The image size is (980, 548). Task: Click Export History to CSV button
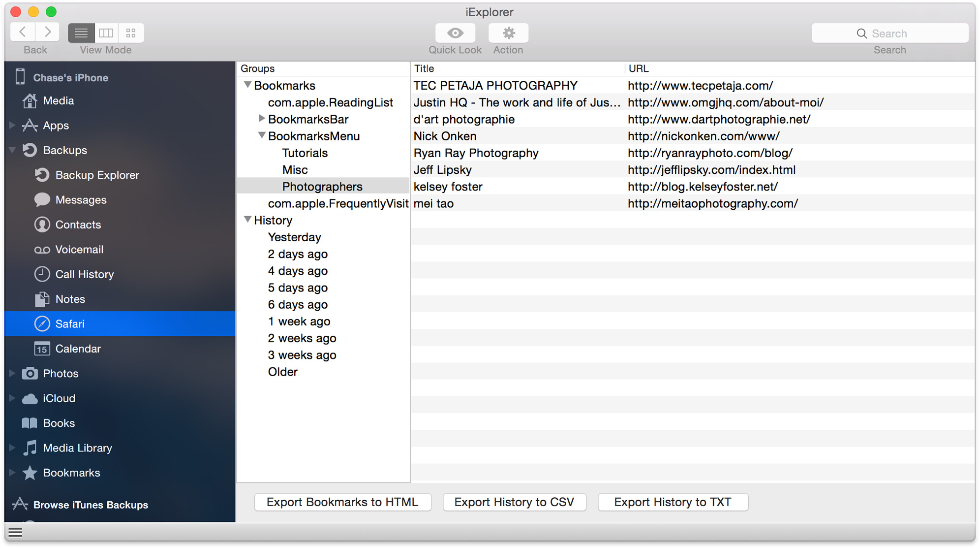[x=514, y=502]
